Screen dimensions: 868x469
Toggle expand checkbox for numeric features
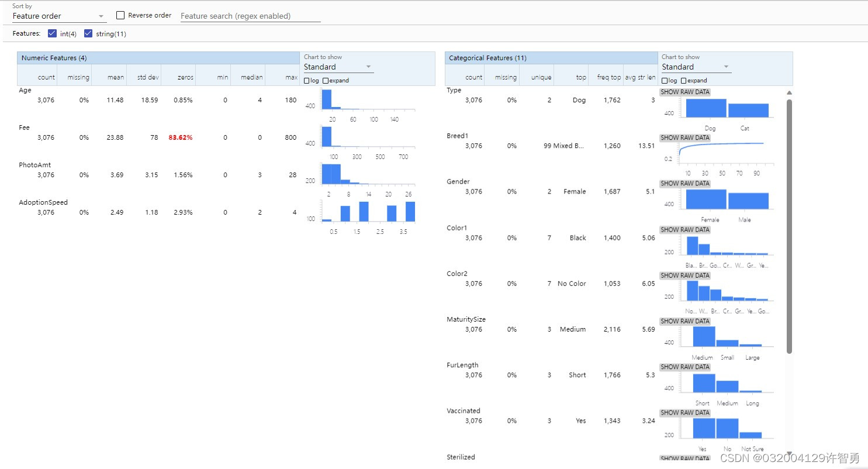(x=326, y=81)
